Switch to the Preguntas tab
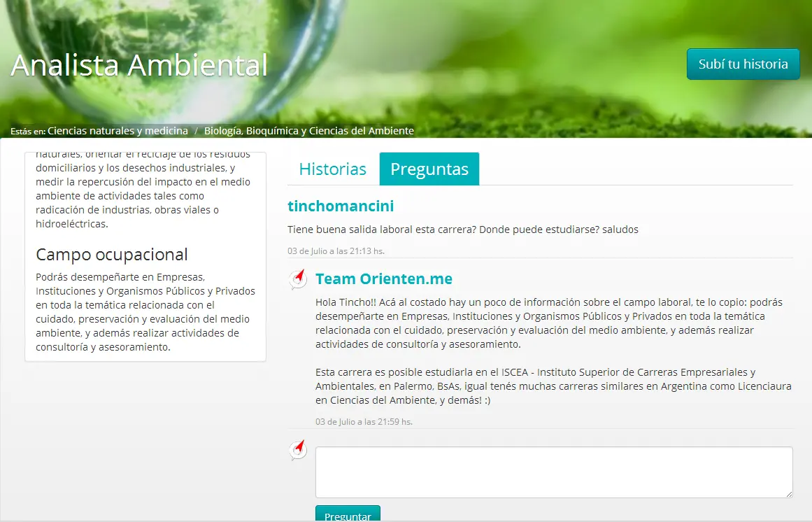The height and width of the screenshot is (522, 812). pos(429,169)
